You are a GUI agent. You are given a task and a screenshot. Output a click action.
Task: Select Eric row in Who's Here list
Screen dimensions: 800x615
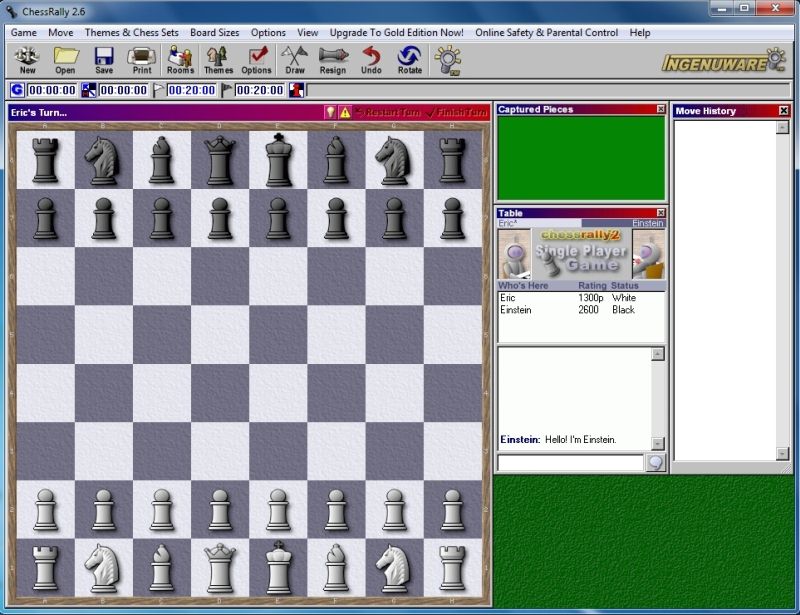point(581,298)
